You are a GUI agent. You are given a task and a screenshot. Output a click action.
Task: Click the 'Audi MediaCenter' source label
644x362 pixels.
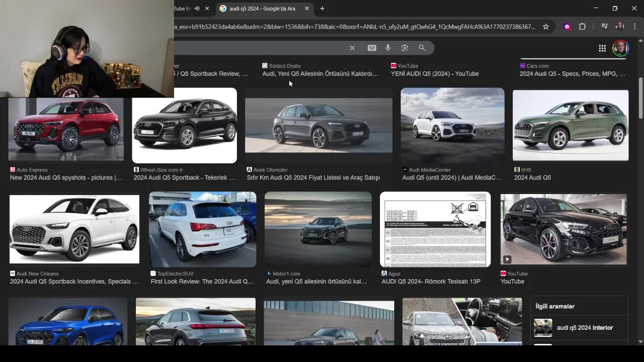pos(430,170)
